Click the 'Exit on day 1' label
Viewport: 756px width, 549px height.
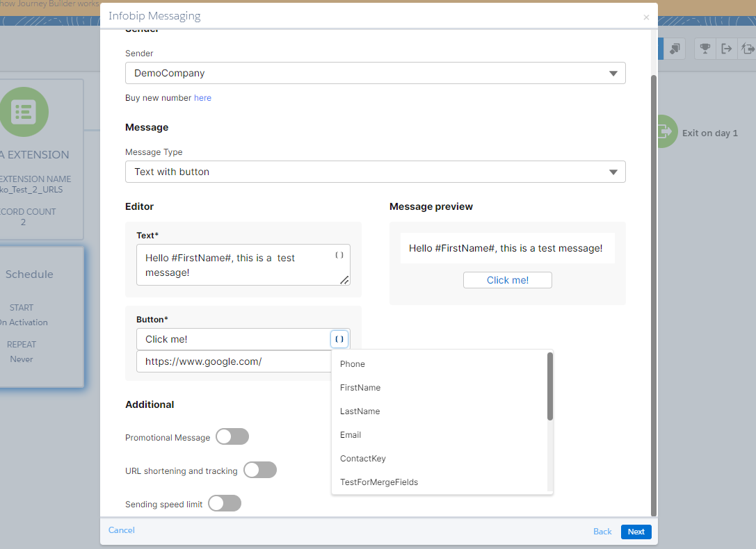pyautogui.click(x=709, y=133)
